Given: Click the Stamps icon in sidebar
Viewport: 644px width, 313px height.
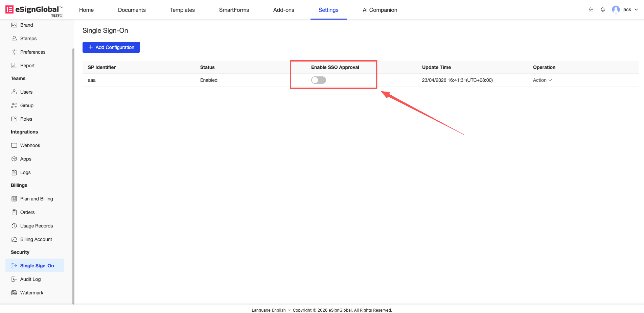Looking at the screenshot, I should tap(14, 39).
